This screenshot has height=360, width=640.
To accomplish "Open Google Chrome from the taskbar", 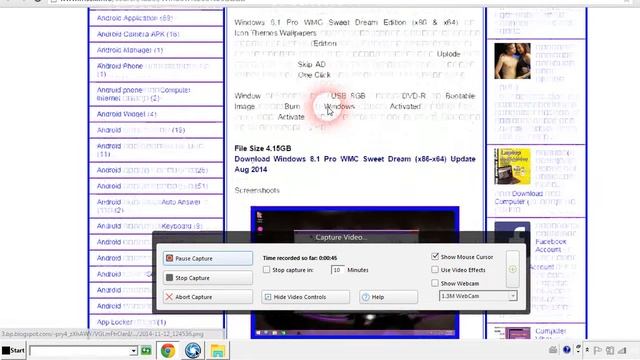I will pos(168,351).
